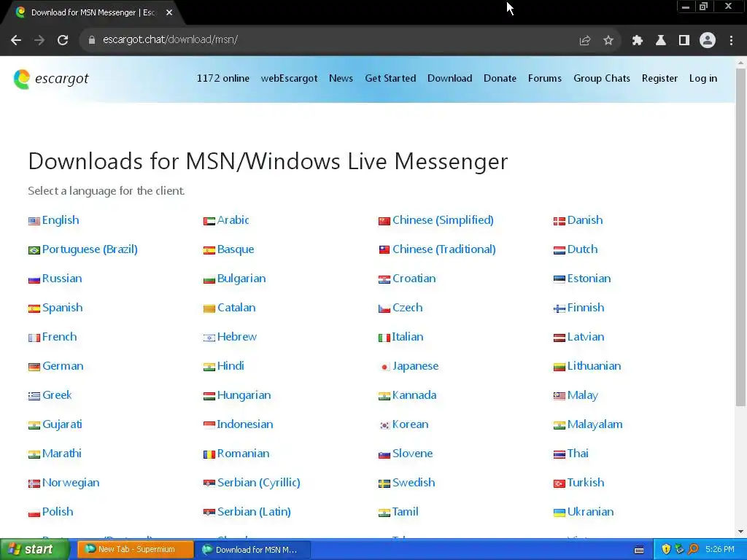Go back with the browser back arrow
The height and width of the screenshot is (560, 747).
coord(16,40)
